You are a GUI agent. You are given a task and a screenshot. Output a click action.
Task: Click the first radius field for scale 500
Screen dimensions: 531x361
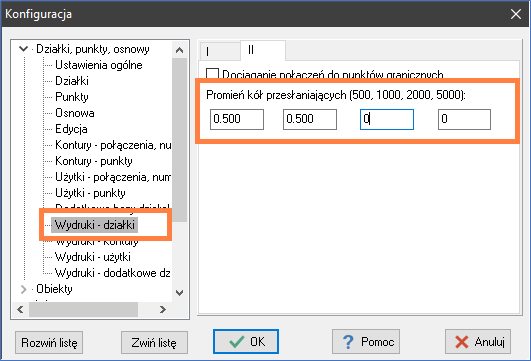[237, 119]
